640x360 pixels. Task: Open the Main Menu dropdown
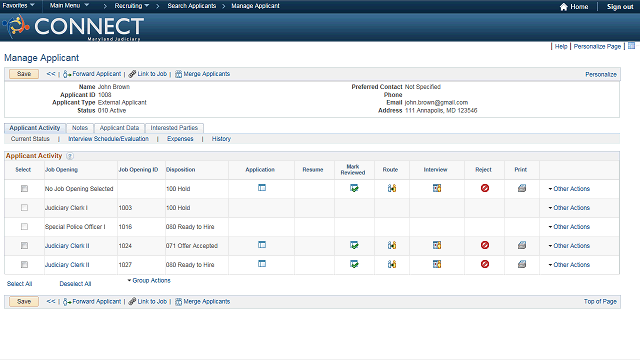coord(69,6)
